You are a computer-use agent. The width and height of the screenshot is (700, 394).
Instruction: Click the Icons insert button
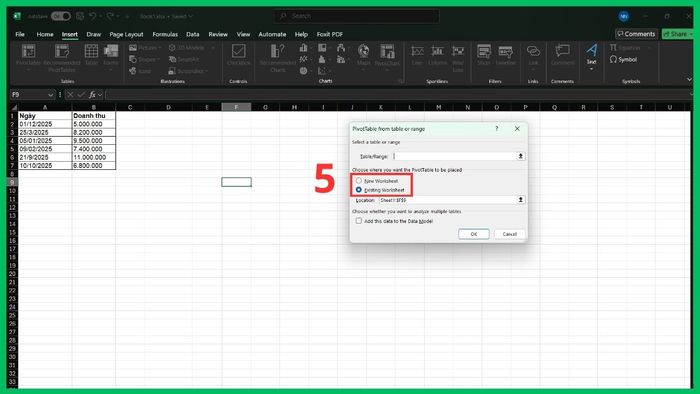tap(140, 71)
